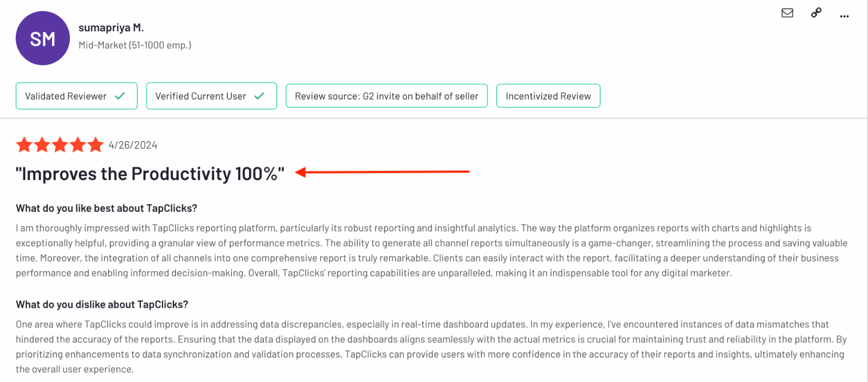Adjust rating by clicking the middle star
The width and height of the screenshot is (868, 382).
click(x=60, y=145)
